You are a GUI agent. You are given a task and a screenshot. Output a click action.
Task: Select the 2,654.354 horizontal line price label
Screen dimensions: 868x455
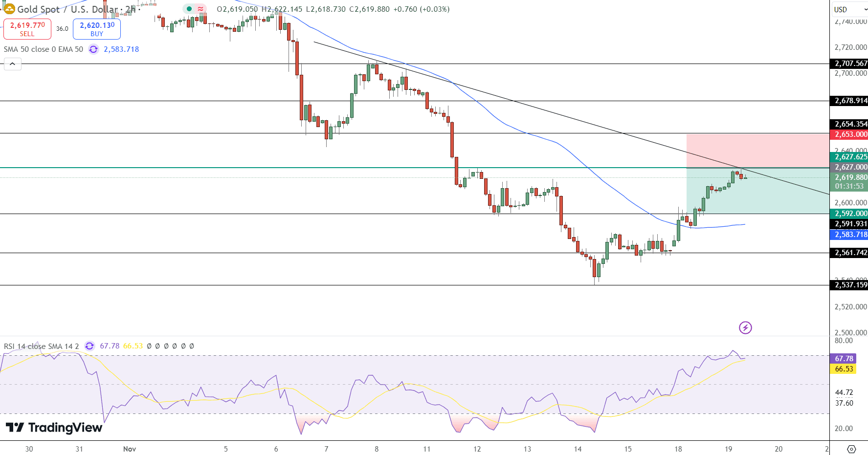point(849,124)
